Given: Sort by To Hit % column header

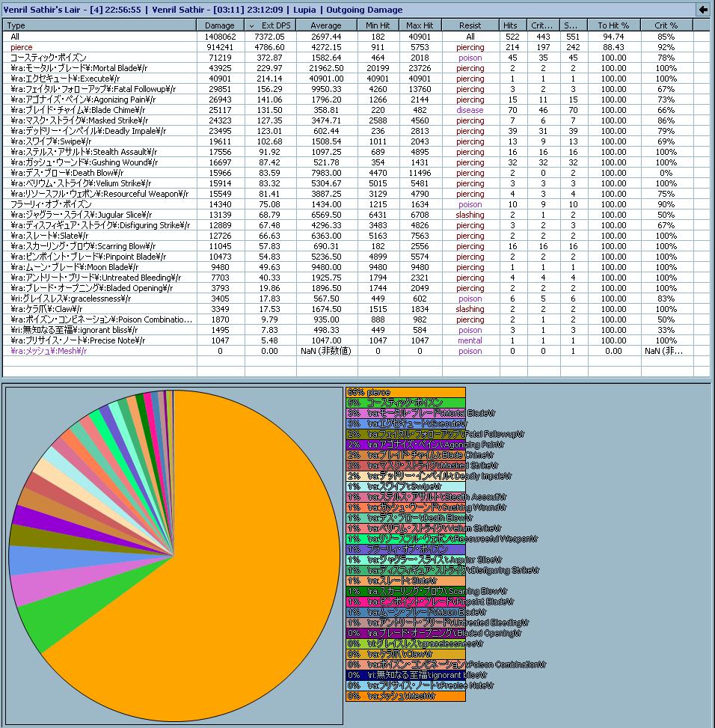Looking at the screenshot, I should tap(614, 25).
